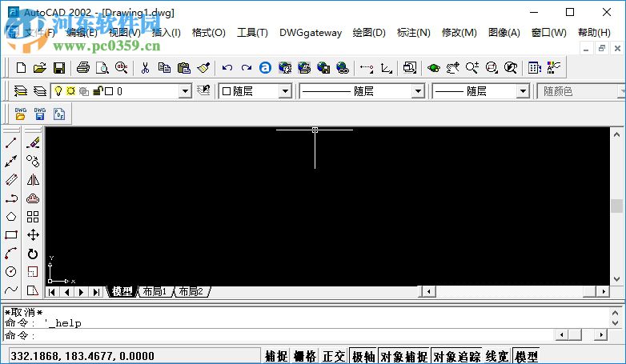Print the drawing using printer icon
This screenshot has height=364, width=626.
[x=83, y=68]
